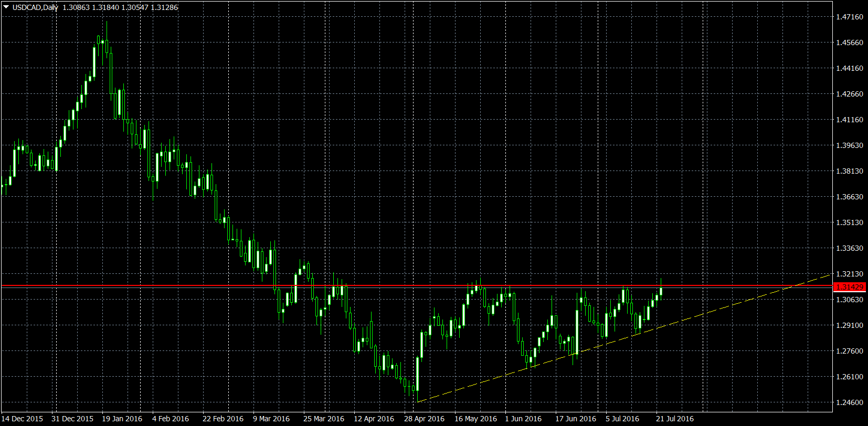Click the close value 1.31286
The height and width of the screenshot is (426, 868).
[164, 7]
